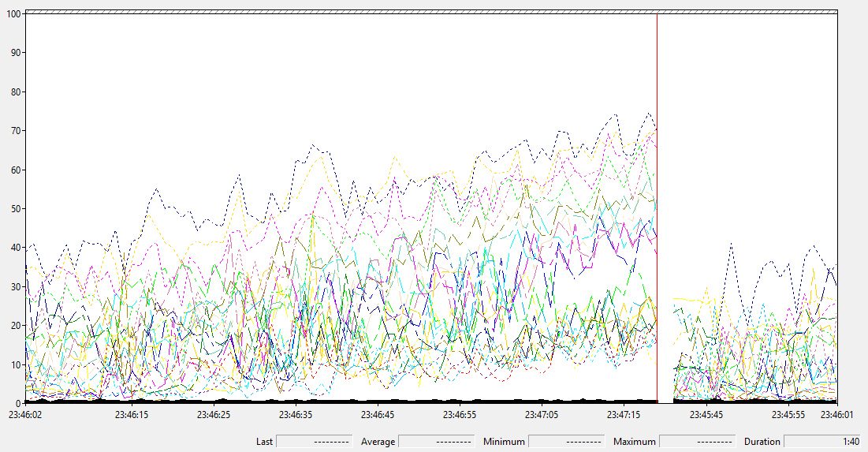Click the 23:46:35 time axis label
868x452 pixels.
[x=295, y=414]
